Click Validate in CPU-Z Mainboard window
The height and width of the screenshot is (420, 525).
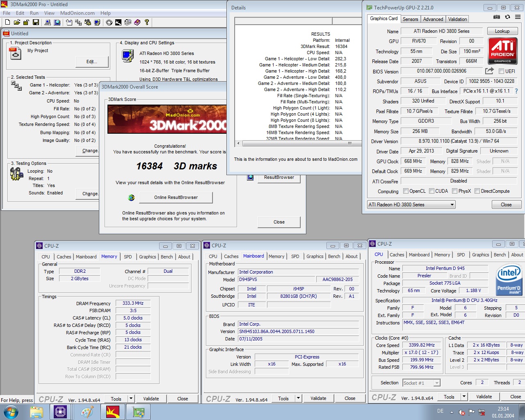click(x=318, y=398)
